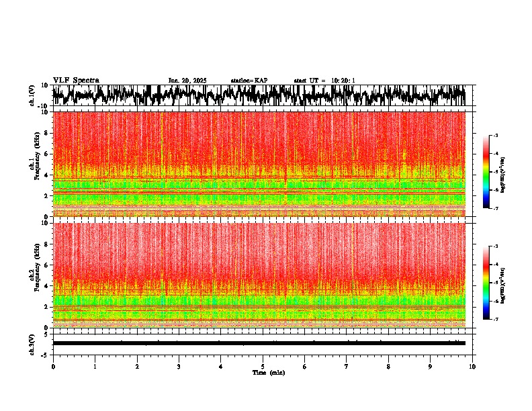This screenshot has width=532, height=411.
Task: Click the ch.1 spectrogram color scale bar
Action: point(486,172)
